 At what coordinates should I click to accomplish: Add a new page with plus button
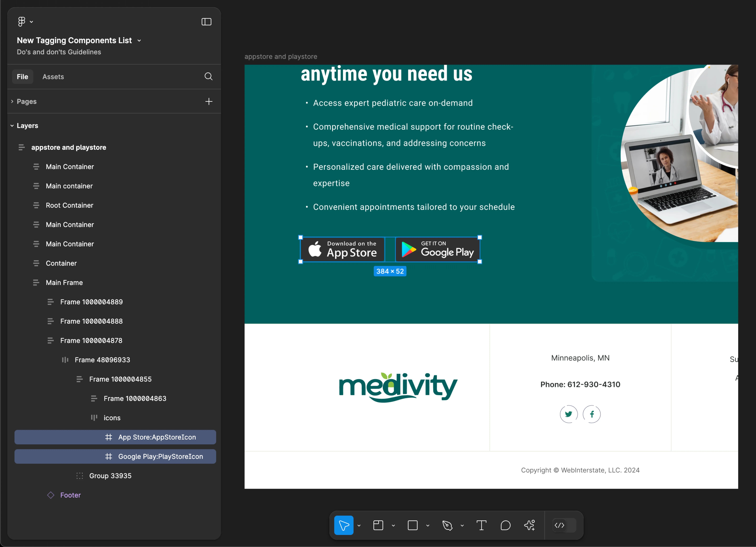[209, 101]
